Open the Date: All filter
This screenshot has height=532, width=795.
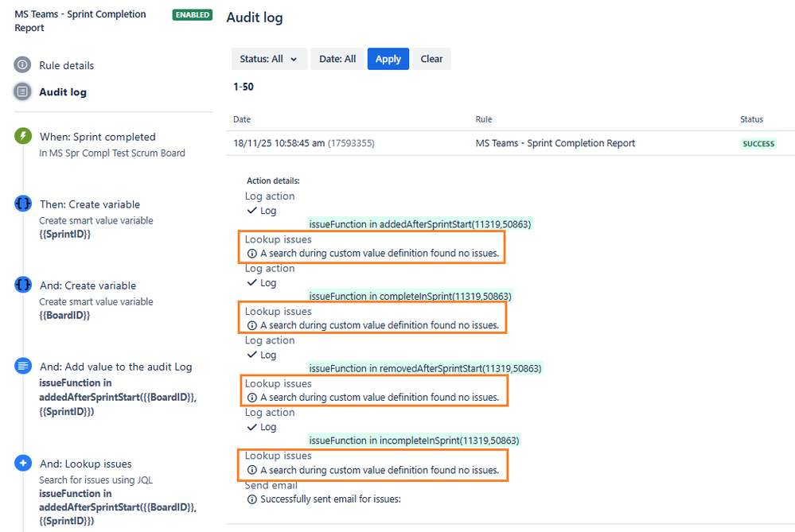point(337,59)
